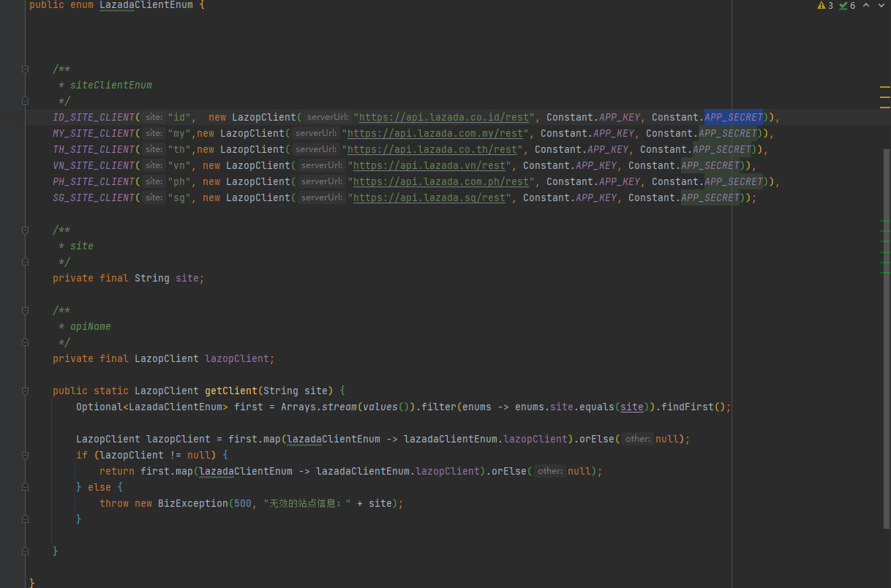Fold the if lazopClient not null block
The image size is (891, 588).
[x=26, y=456]
